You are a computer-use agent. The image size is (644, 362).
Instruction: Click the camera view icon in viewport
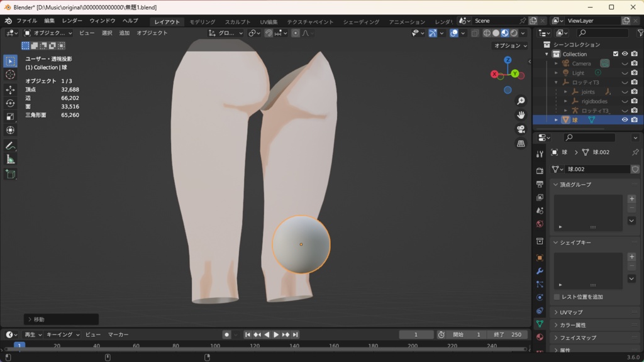click(x=521, y=129)
